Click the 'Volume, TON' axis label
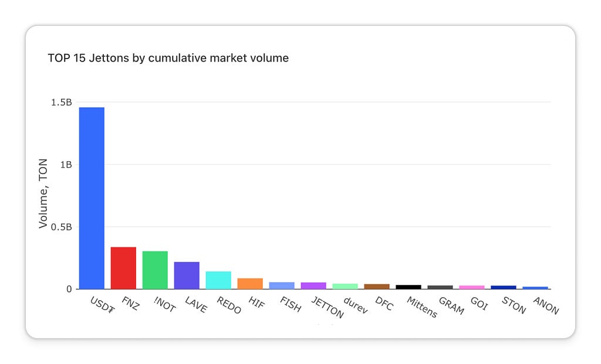Screen dimensions: 601x364 coord(43,193)
